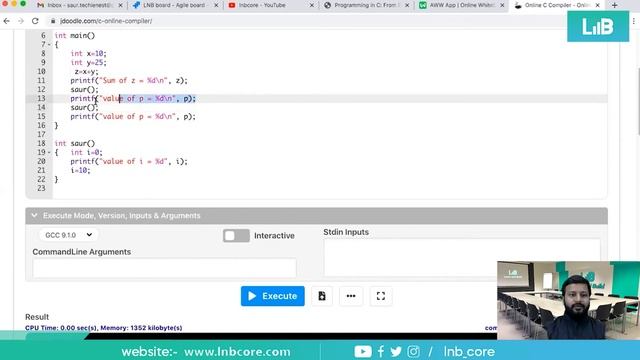Click 'int y=25;' code line
The width and height of the screenshot is (640, 360).
click(88, 62)
